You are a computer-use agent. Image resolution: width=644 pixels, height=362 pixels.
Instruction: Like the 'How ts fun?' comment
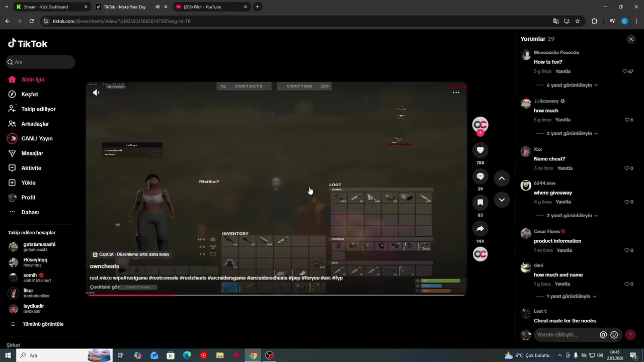coord(625,71)
